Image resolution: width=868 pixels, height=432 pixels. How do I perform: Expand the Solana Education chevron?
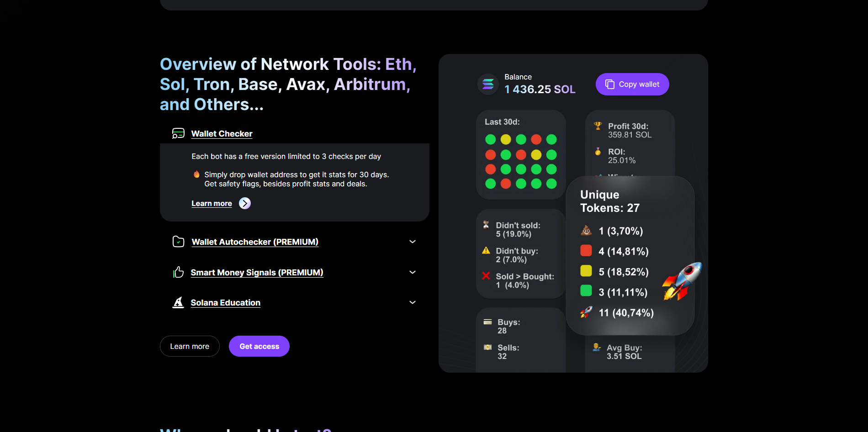pyautogui.click(x=413, y=302)
